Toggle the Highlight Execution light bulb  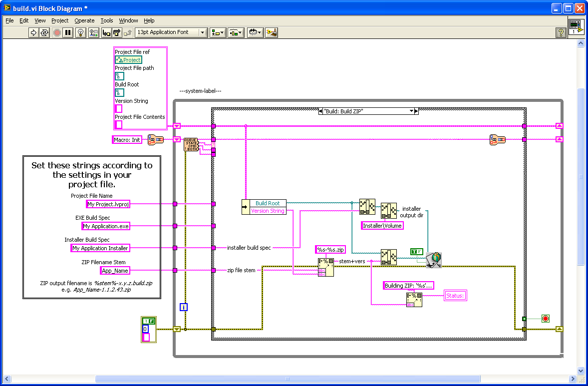pyautogui.click(x=80, y=32)
